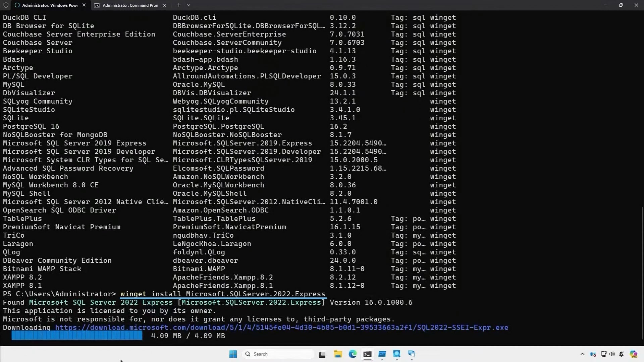The image size is (644, 362).
Task: Launch Microsoft Edge from the taskbar
Action: coord(353,354)
